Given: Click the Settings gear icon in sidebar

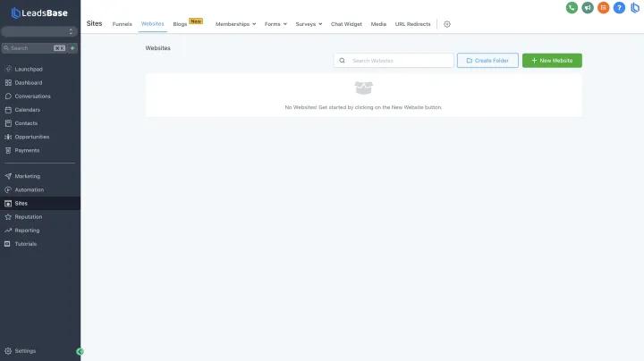Looking at the screenshot, I should pyautogui.click(x=8, y=351).
